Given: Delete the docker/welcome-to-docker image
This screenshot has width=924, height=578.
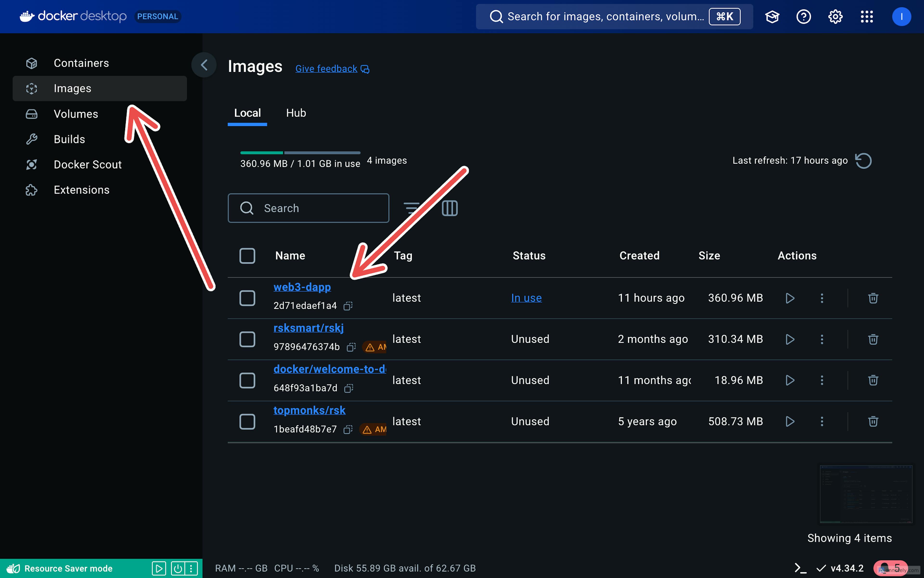Looking at the screenshot, I should tap(873, 380).
